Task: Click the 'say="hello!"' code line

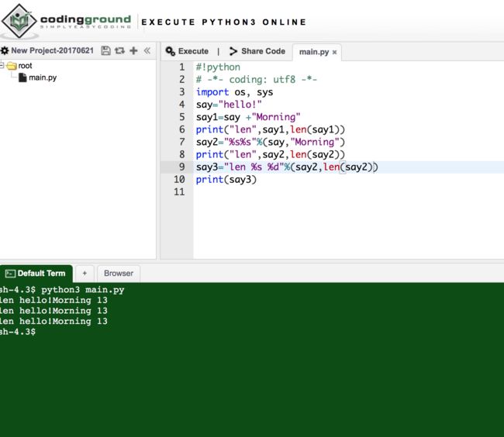Action: (229, 105)
